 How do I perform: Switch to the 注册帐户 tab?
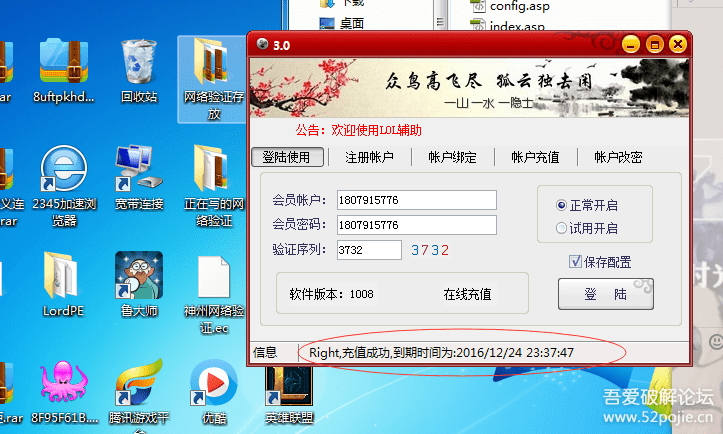369,157
